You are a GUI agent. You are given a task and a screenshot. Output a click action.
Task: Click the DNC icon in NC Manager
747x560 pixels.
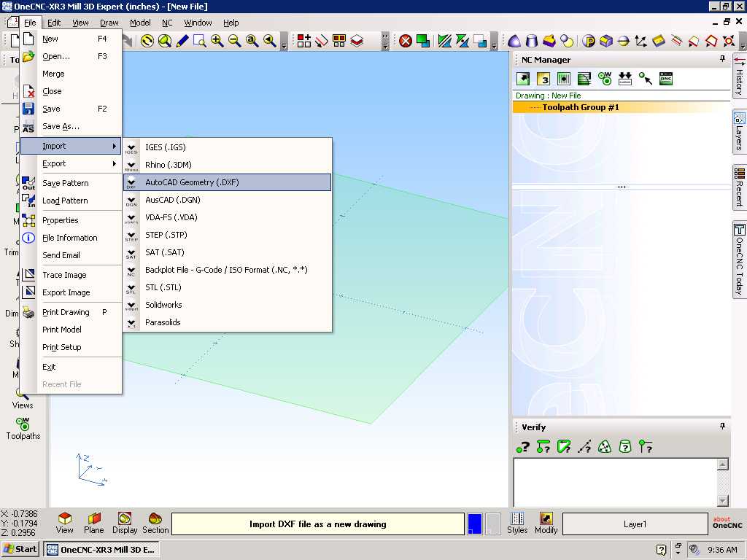(666, 79)
